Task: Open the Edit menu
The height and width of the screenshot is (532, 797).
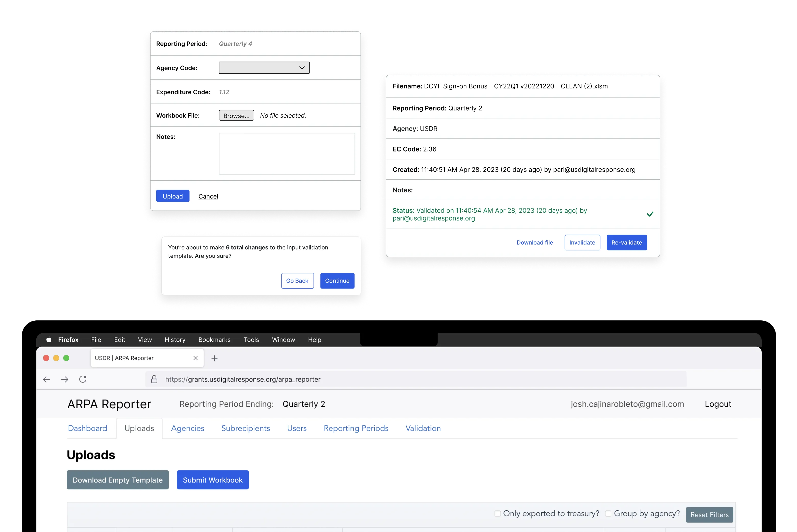Action: pyautogui.click(x=120, y=340)
